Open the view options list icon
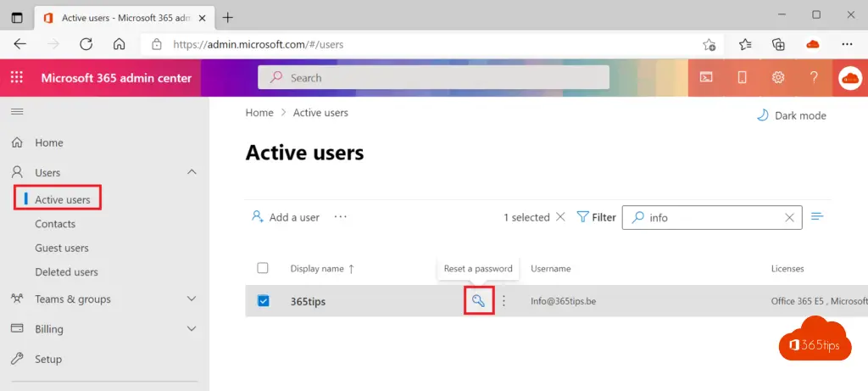The width and height of the screenshot is (868, 391). [817, 216]
